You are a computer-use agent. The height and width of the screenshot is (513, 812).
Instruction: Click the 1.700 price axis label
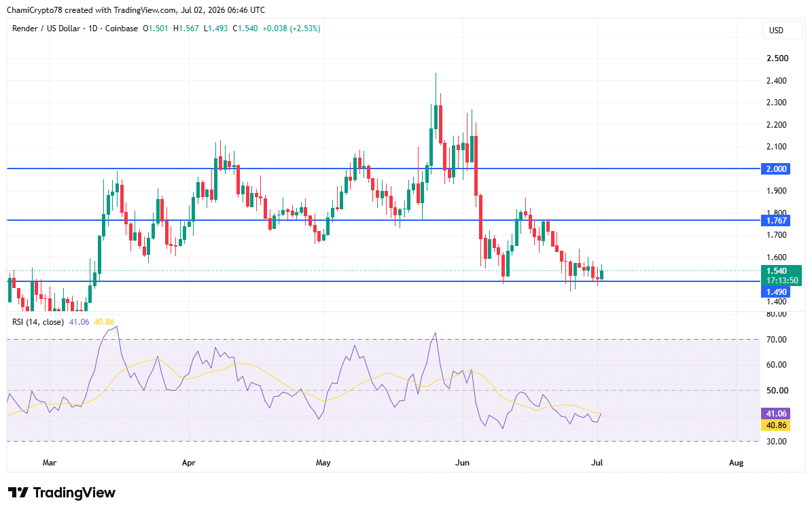coord(776,235)
